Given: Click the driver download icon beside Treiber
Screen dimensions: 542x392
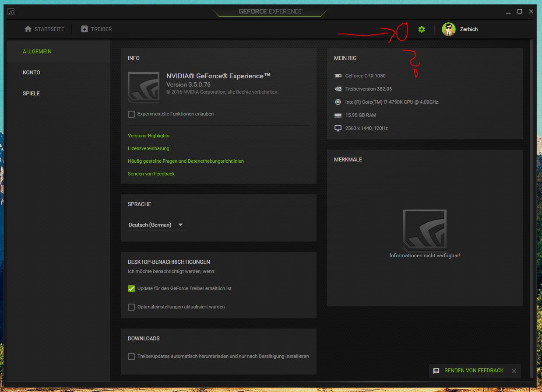Looking at the screenshot, I should tap(84, 29).
